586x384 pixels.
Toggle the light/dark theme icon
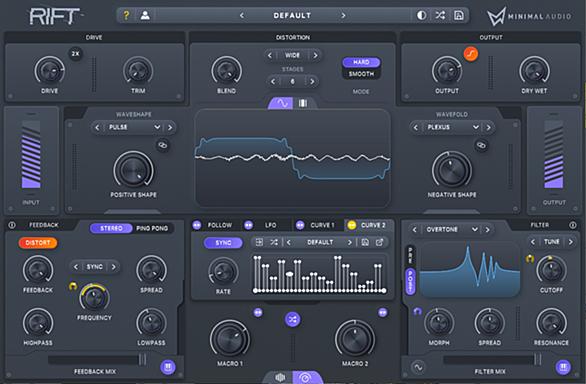point(422,15)
